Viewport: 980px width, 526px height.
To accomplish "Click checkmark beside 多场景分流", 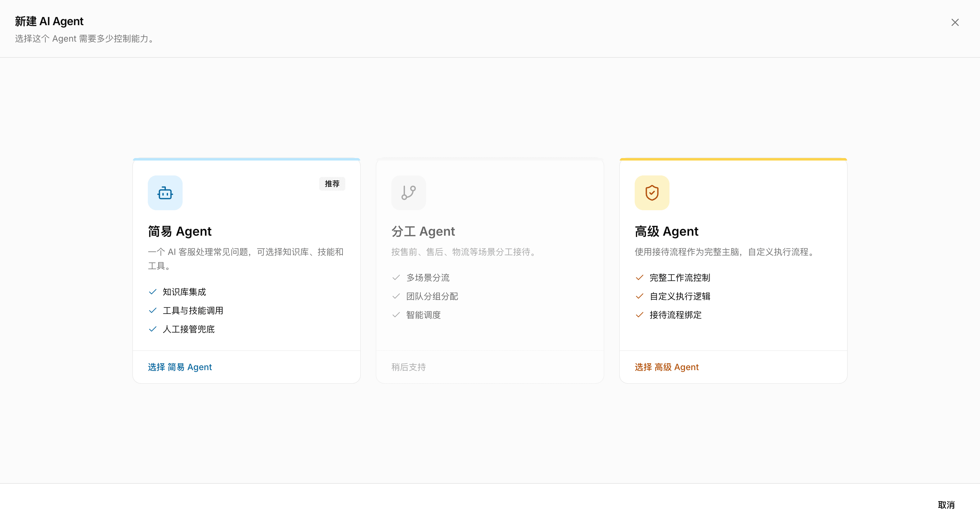I will coord(396,278).
